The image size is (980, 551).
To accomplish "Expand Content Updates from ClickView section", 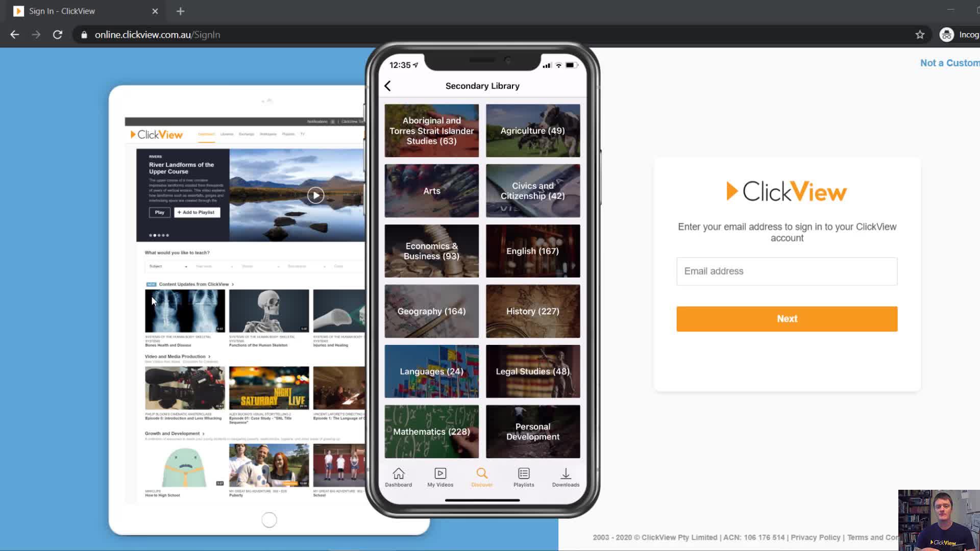I will tap(194, 284).
